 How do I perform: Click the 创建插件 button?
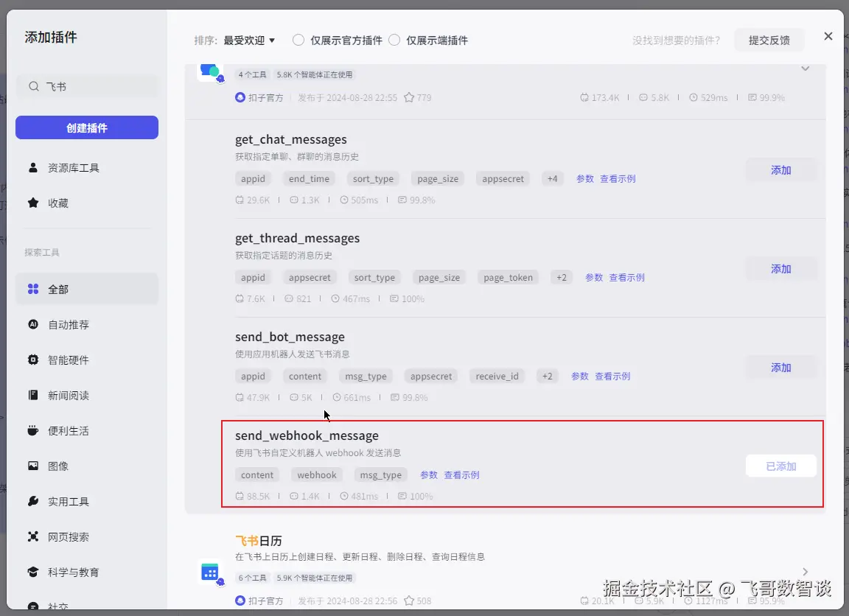87,127
